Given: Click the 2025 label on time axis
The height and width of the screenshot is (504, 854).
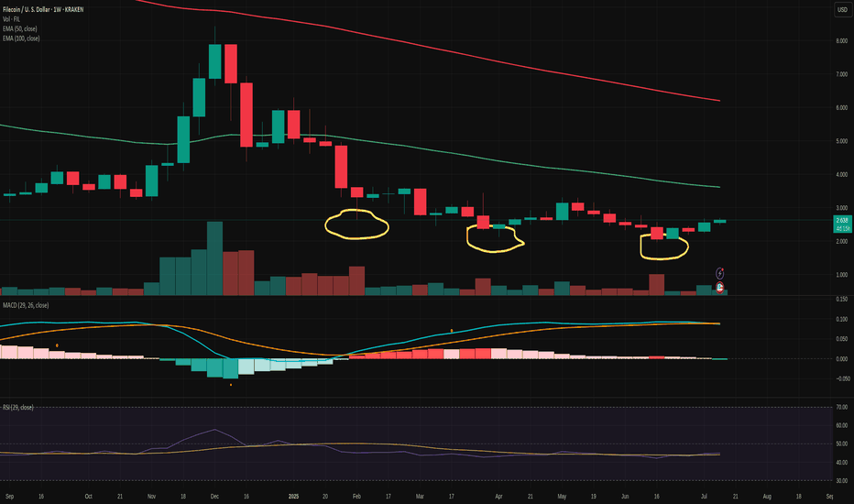Looking at the screenshot, I should (293, 497).
